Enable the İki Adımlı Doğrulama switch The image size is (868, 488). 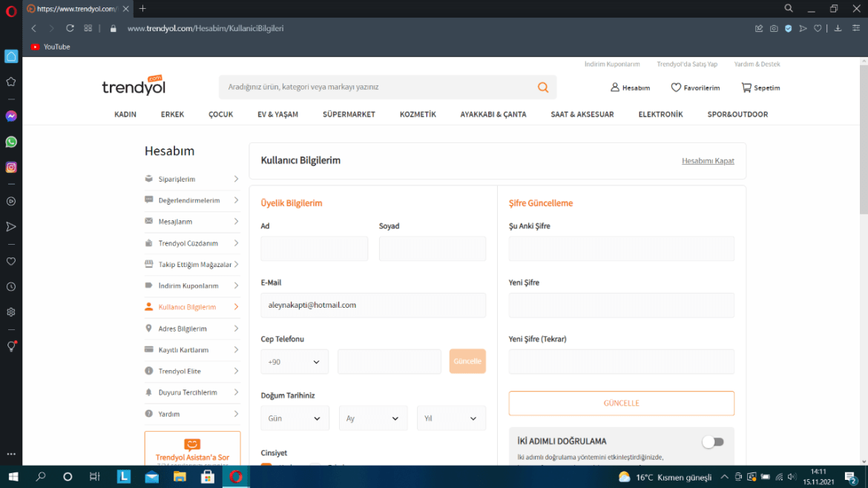[x=712, y=442]
